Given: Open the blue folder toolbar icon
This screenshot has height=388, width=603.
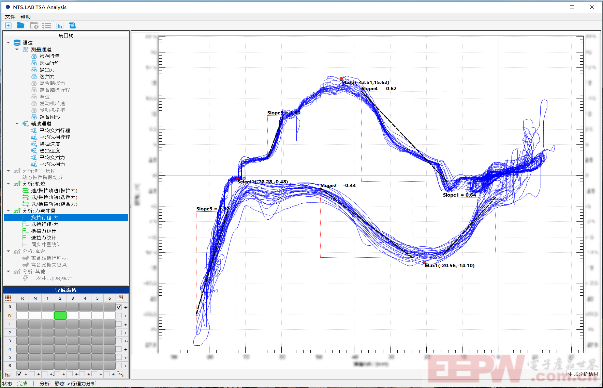Looking at the screenshot, I should 20,25.
